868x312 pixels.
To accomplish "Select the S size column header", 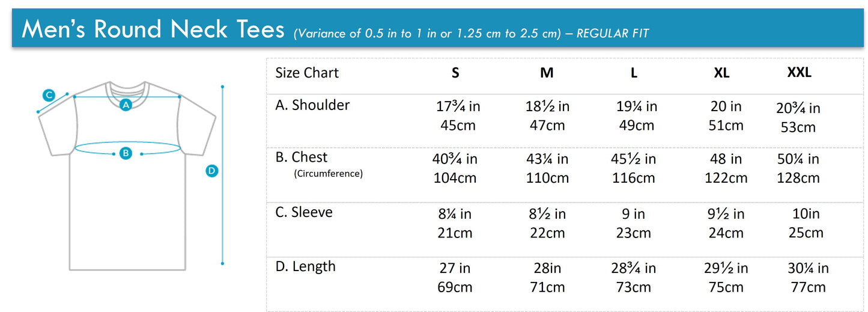I will pyautogui.click(x=455, y=73).
